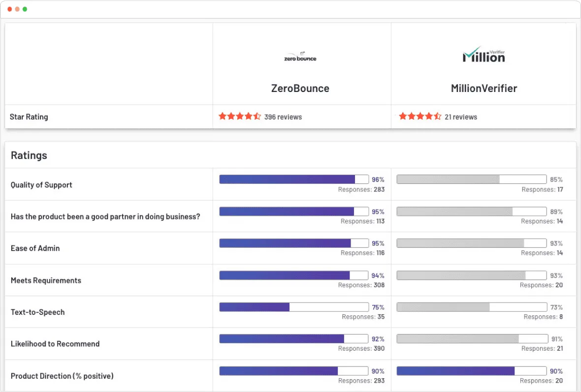Click the first star in ZeroBounce's rating
This screenshot has height=392, width=581.
223,116
